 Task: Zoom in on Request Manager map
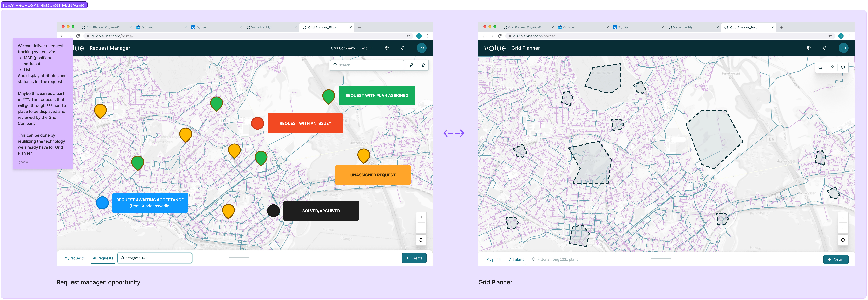(421, 217)
